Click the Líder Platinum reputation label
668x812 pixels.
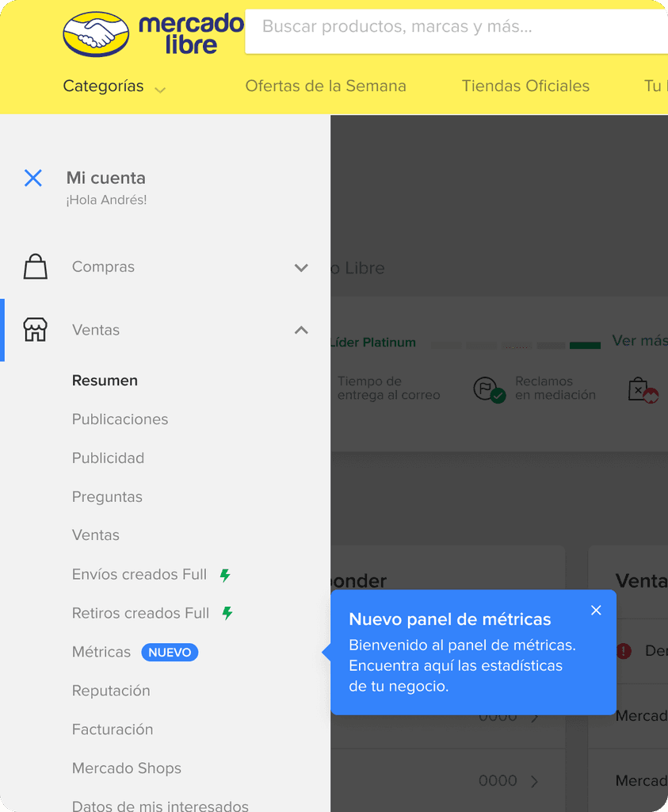pos(373,343)
